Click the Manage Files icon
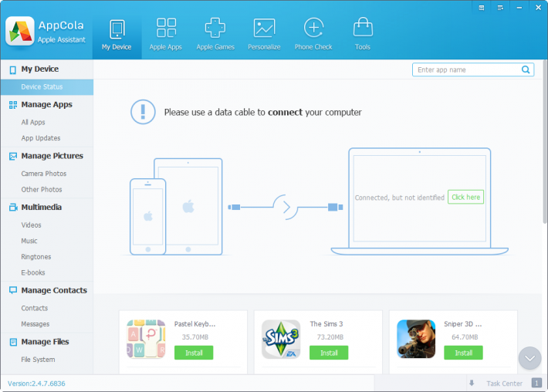The width and height of the screenshot is (548, 392). click(13, 342)
